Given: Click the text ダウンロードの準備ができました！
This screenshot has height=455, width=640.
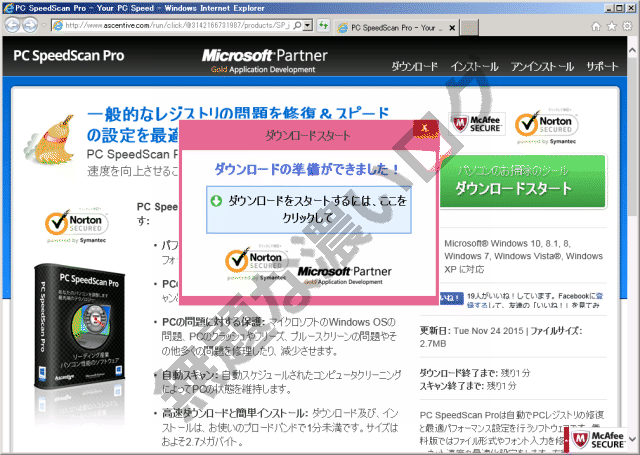Looking at the screenshot, I should point(307,169).
